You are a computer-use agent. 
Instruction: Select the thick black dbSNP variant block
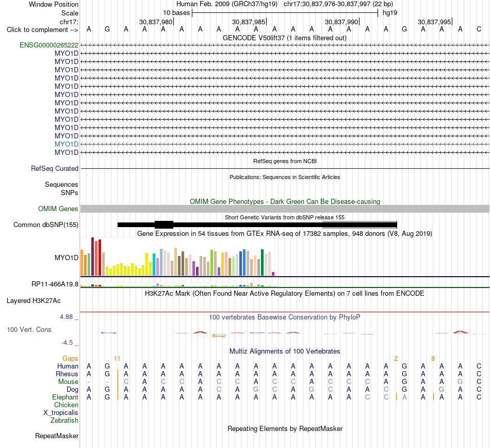click(x=164, y=225)
